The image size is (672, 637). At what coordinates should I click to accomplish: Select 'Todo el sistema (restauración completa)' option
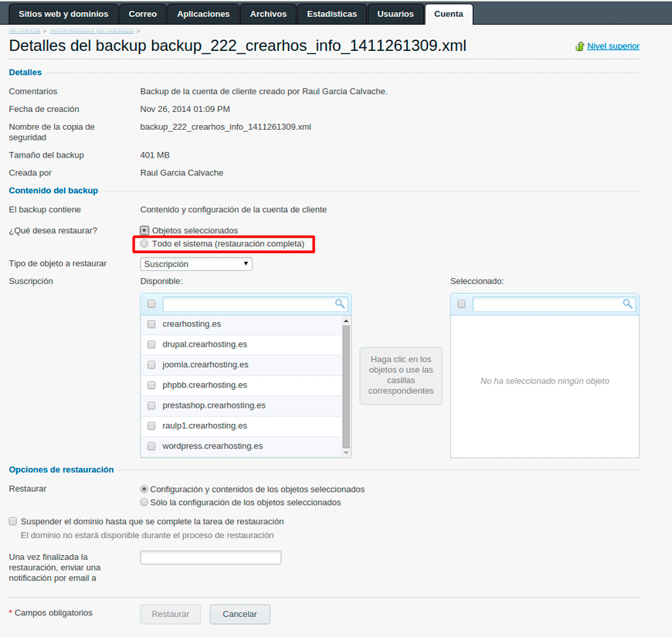144,244
